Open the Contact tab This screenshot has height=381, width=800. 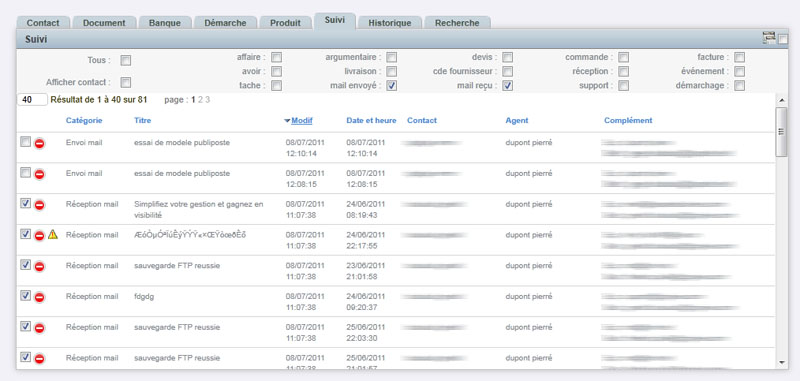(43, 23)
